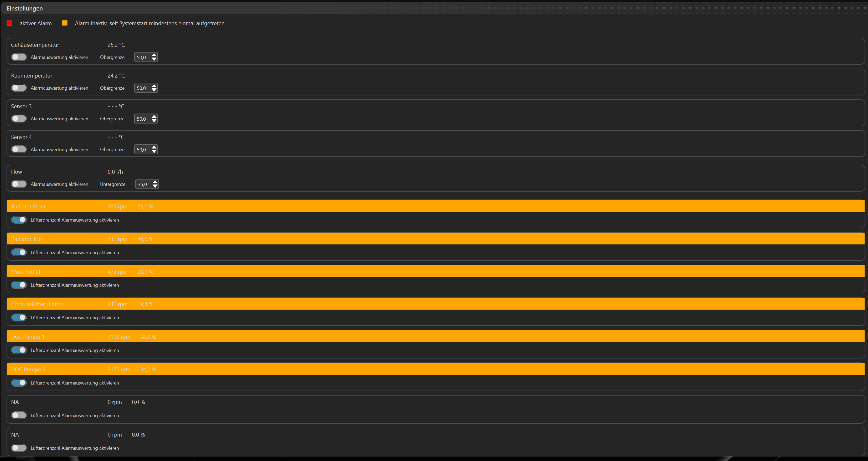
Task: Click Sensor 4 Obergrenze down arrow
Action: click(x=154, y=152)
